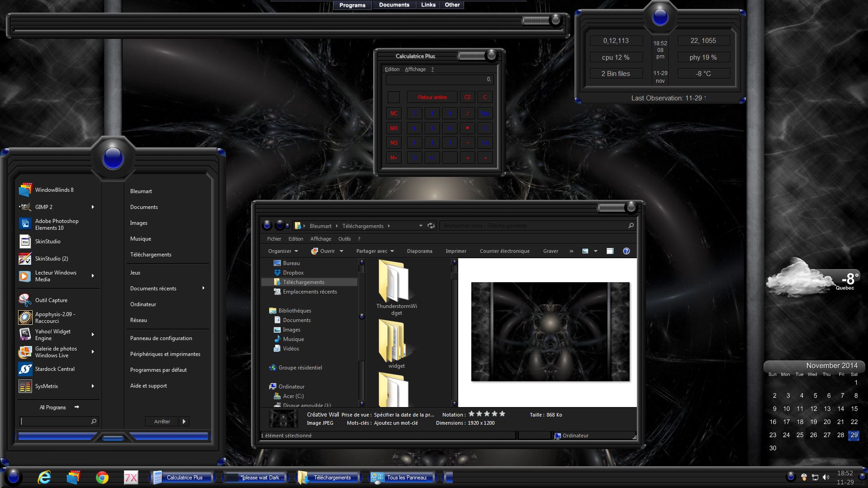Click the start menu search input field
The height and width of the screenshot is (488, 868).
56,422
